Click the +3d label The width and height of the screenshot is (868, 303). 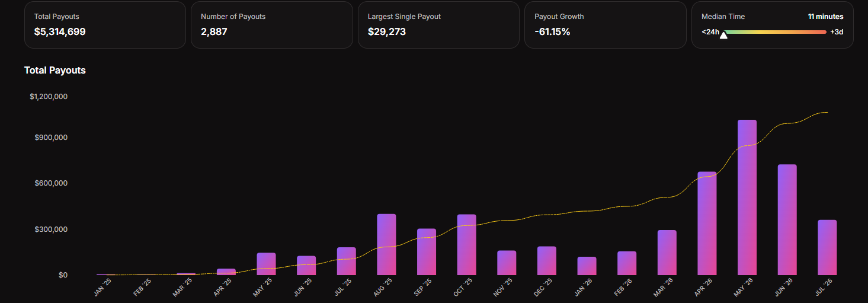837,32
